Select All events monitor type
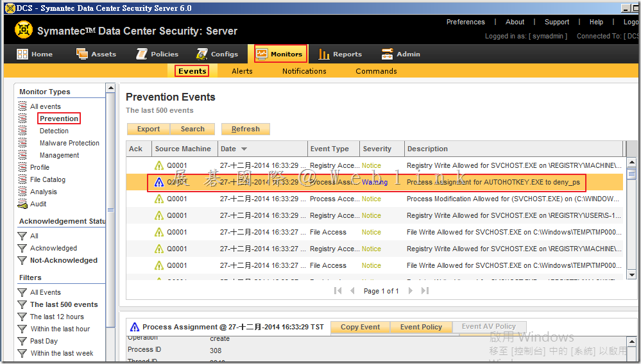This screenshot has height=364, width=641. point(46,106)
